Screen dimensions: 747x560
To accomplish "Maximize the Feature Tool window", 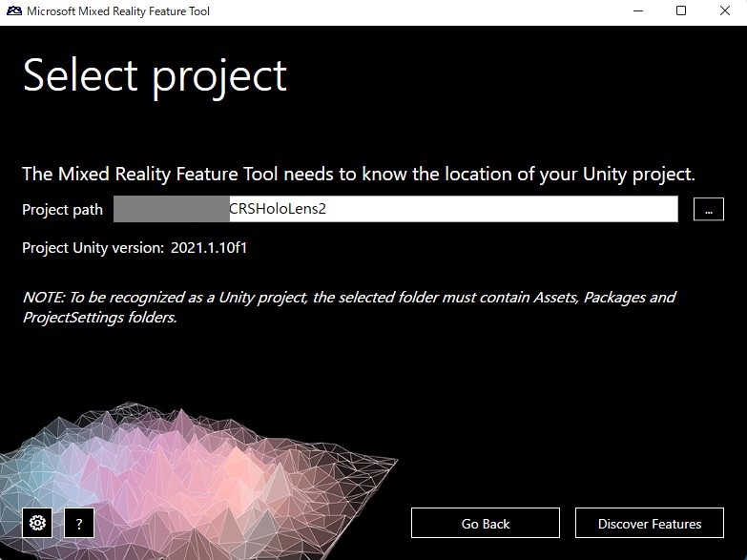I will tap(681, 10).
